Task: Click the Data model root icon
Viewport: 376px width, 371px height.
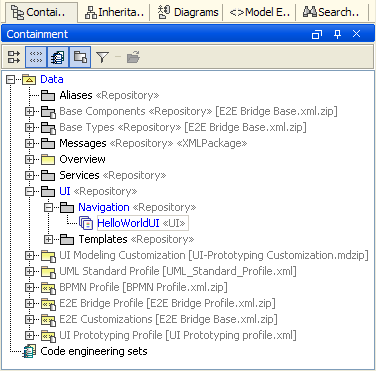Action: 29,79
